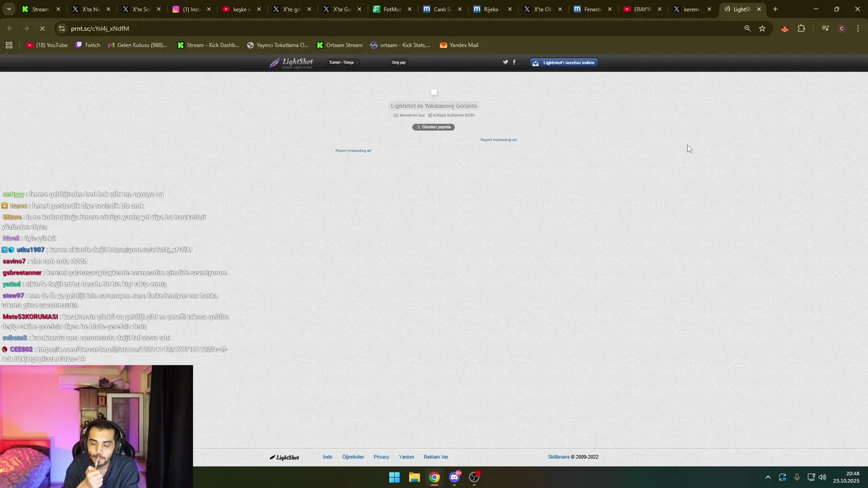This screenshot has height=488, width=868.
Task: Click the footer LightShot logo
Action: tap(284, 457)
